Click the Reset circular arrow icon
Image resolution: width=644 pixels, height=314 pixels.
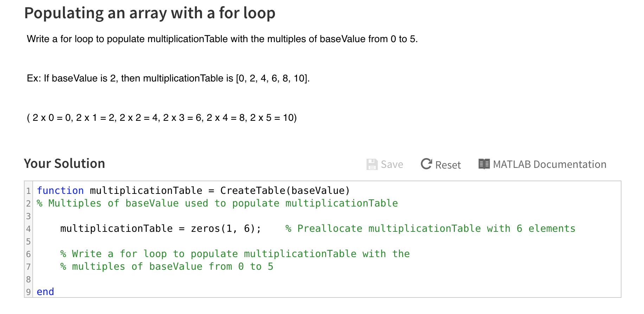426,164
